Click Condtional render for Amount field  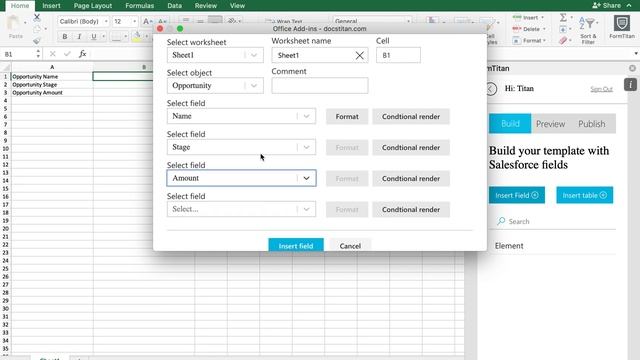click(x=411, y=178)
